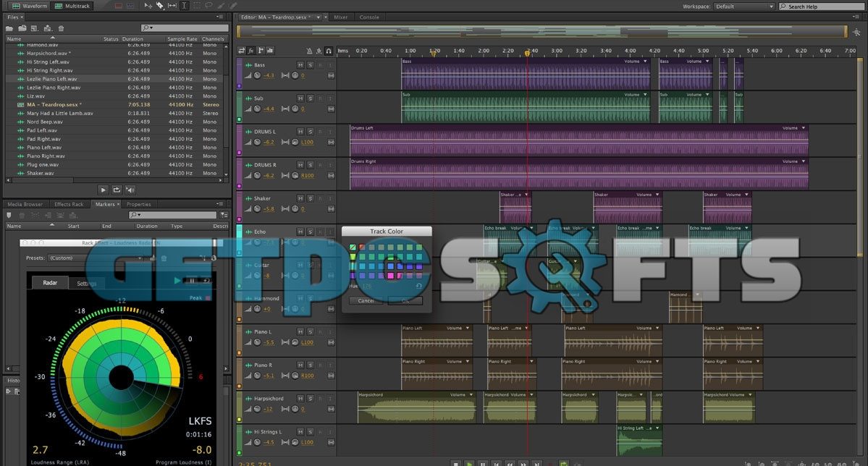Open the Files panel options menu
This screenshot has height=466, width=868.
[220, 17]
